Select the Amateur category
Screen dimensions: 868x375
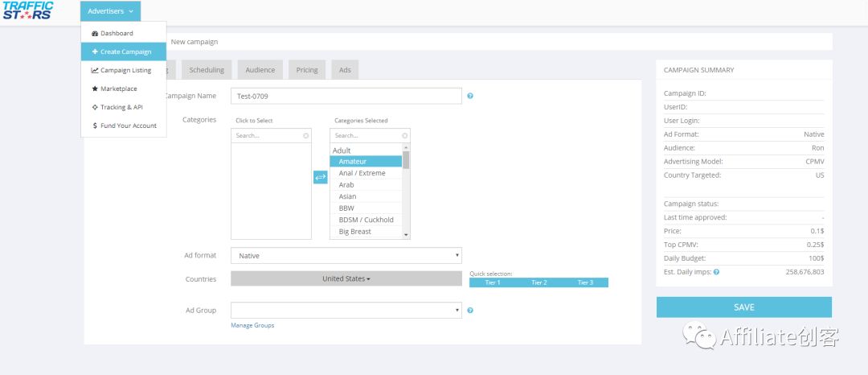(x=366, y=161)
